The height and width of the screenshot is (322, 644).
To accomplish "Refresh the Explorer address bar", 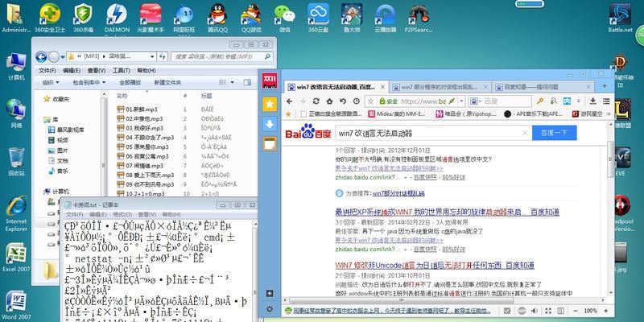I will click(x=163, y=56).
